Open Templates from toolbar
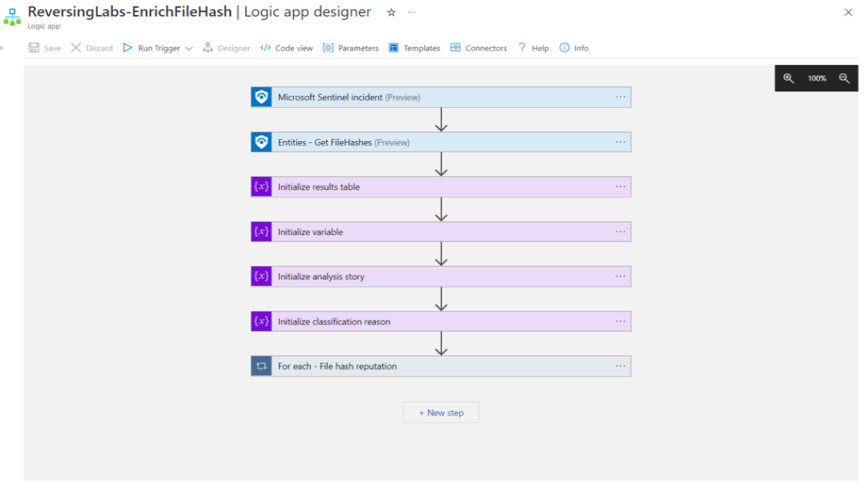This screenshot has width=868, height=488. click(x=414, y=48)
